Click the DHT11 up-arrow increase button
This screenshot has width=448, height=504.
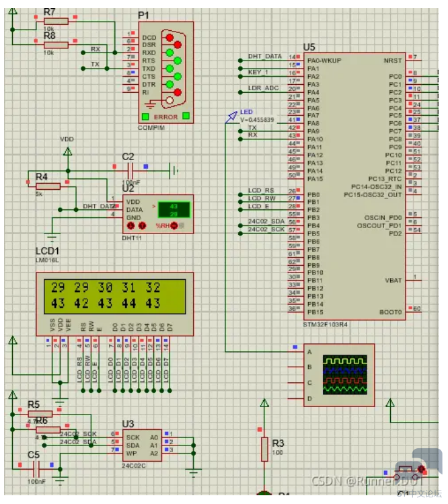(x=142, y=226)
